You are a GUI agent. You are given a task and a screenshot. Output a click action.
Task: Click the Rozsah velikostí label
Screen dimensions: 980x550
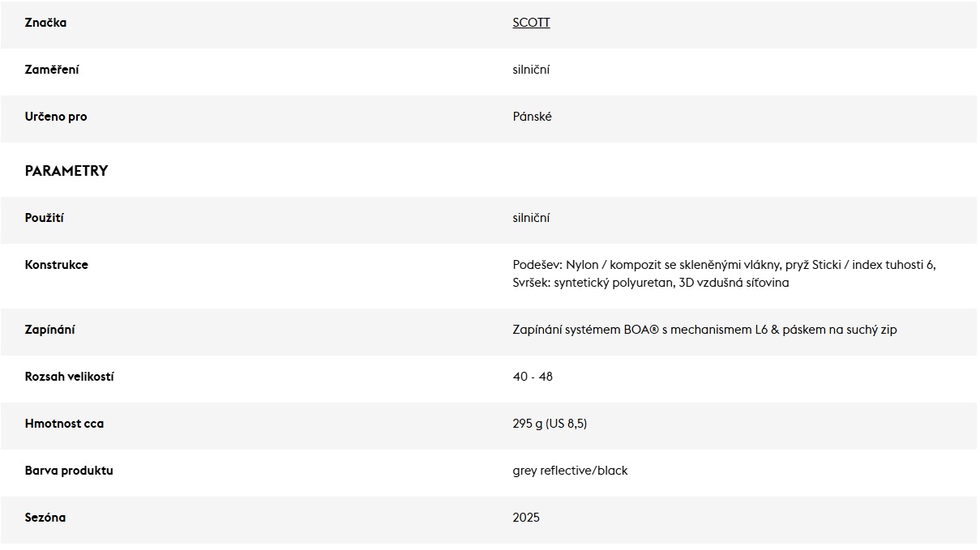[70, 377]
